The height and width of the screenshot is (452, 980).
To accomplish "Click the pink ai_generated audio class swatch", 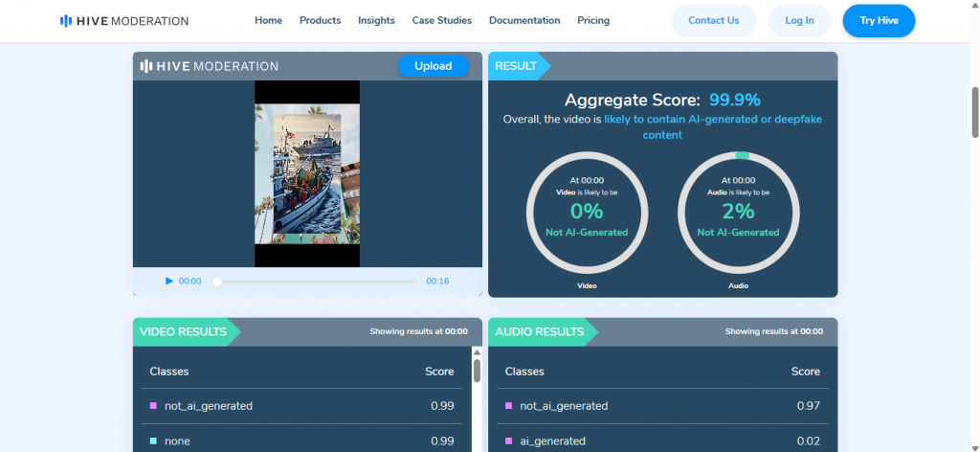I will pyautogui.click(x=508, y=441).
